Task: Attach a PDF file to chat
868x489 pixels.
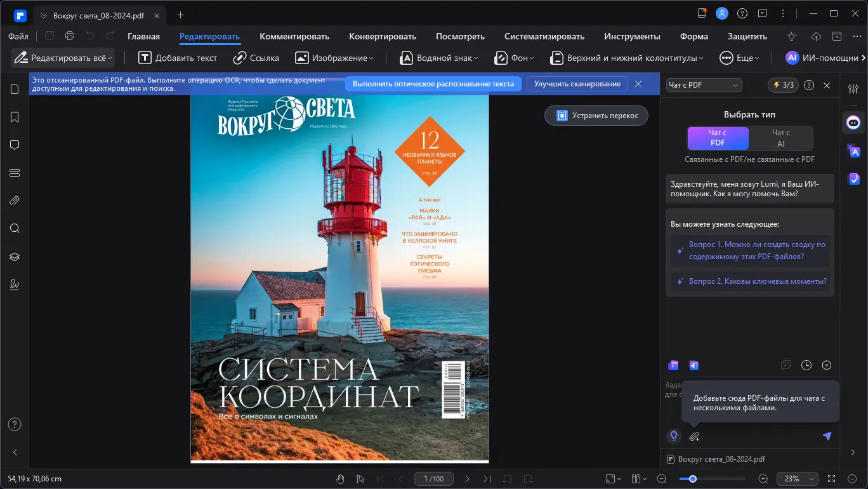Action: click(x=694, y=436)
